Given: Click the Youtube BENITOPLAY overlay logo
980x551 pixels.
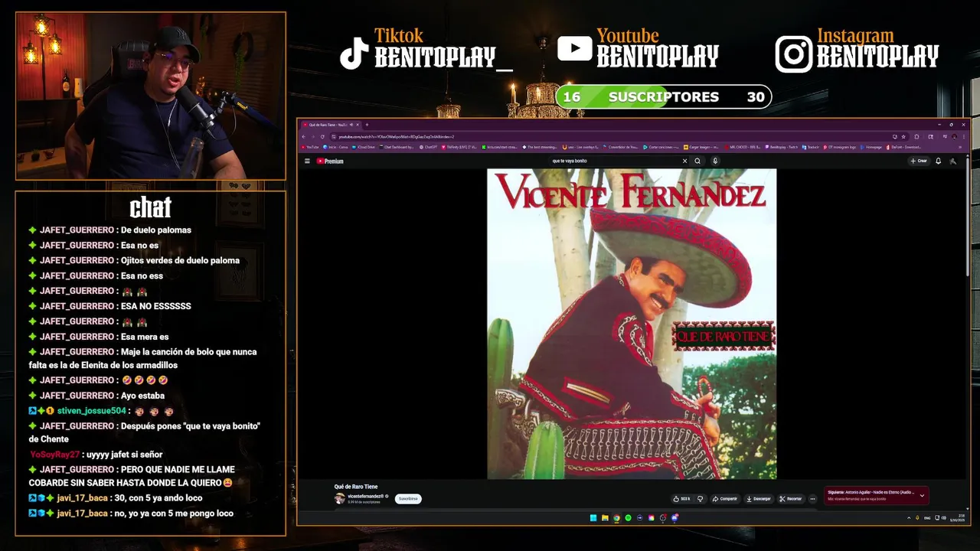Looking at the screenshot, I should point(639,48).
